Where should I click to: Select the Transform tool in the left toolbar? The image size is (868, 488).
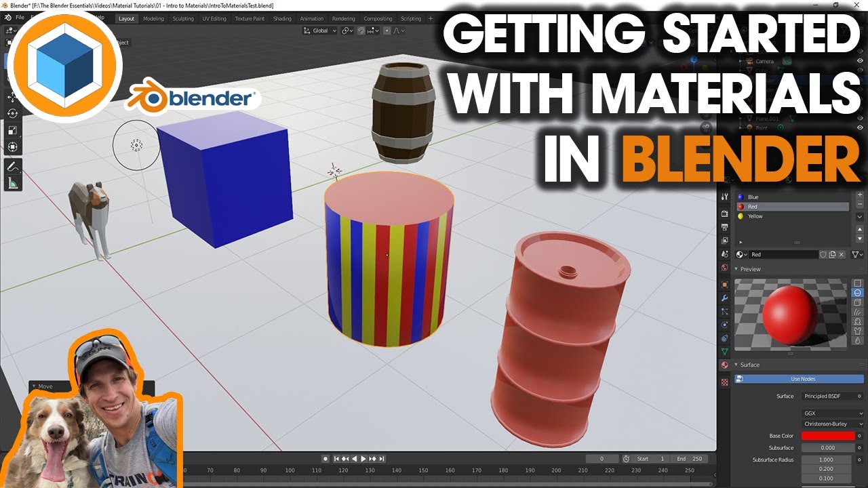[x=13, y=146]
